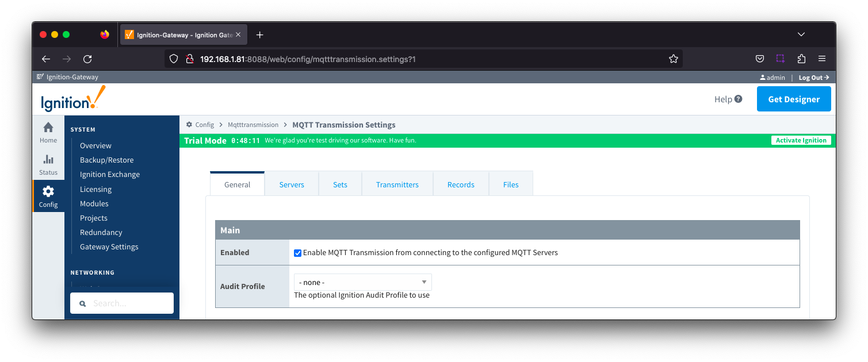The width and height of the screenshot is (868, 362).
Task: Open Backup/Restore in the sidebar
Action: pos(106,160)
